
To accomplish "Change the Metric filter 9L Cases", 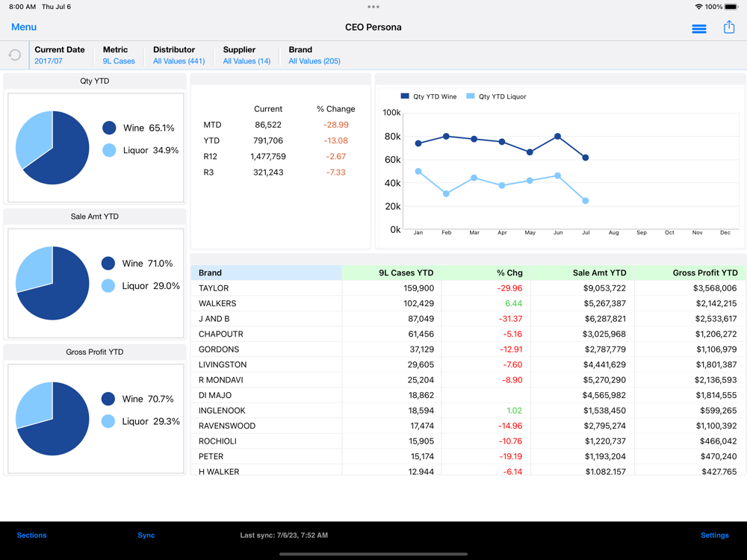I will point(119,61).
